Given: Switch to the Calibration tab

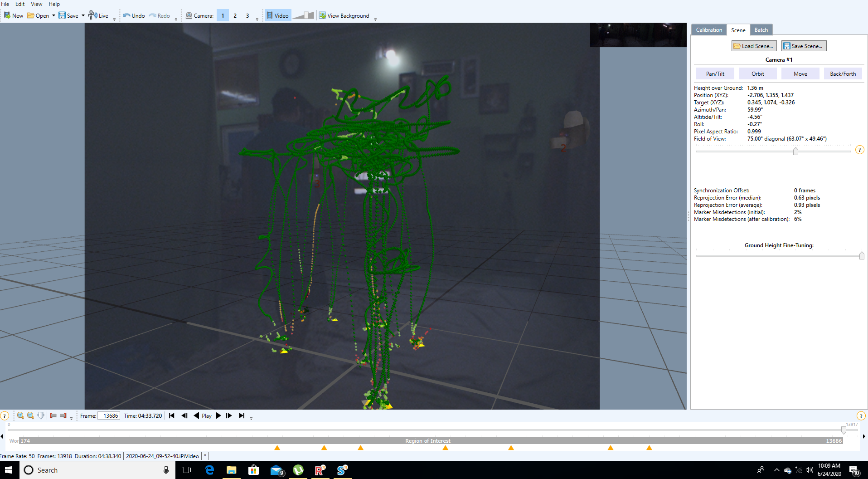Looking at the screenshot, I should pos(709,30).
